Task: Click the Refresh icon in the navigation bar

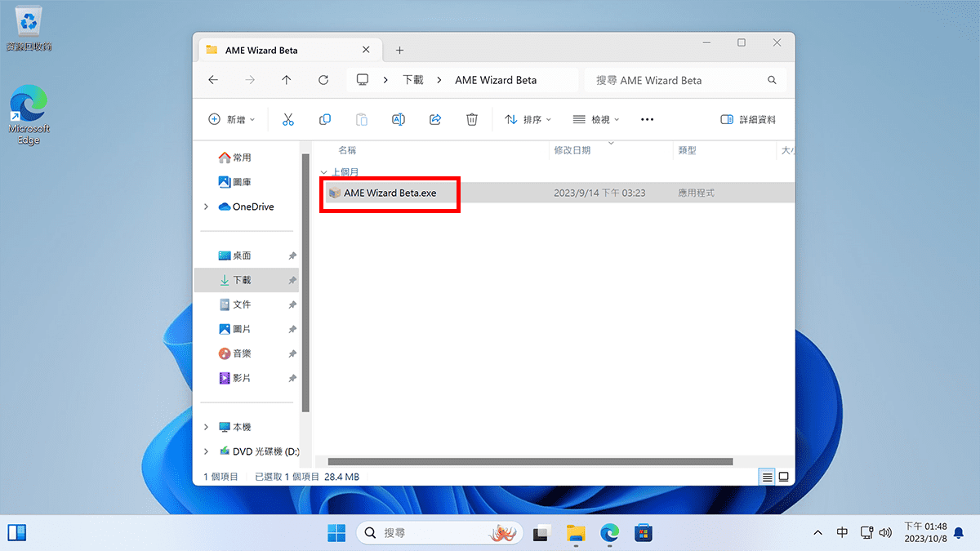Action: click(323, 79)
